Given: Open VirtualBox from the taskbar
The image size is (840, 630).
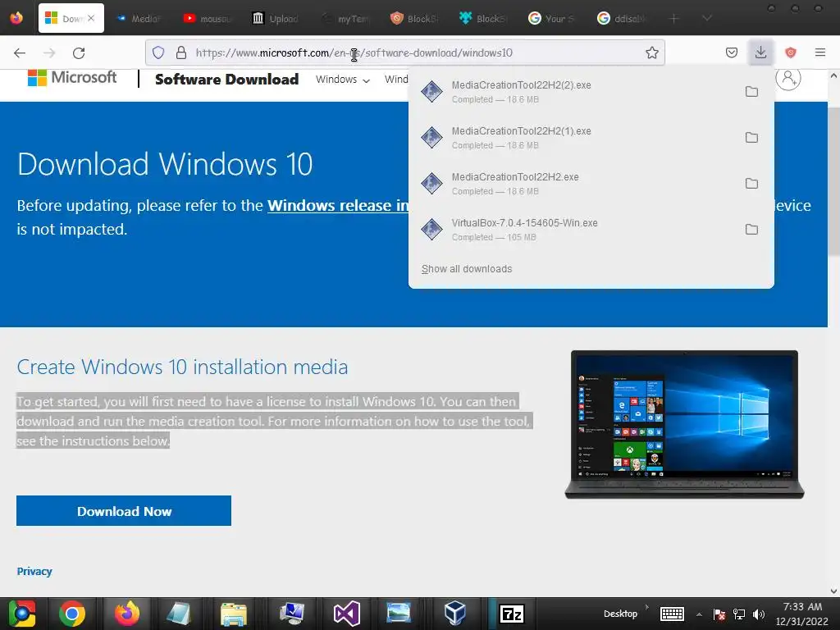Looking at the screenshot, I should click(454, 614).
